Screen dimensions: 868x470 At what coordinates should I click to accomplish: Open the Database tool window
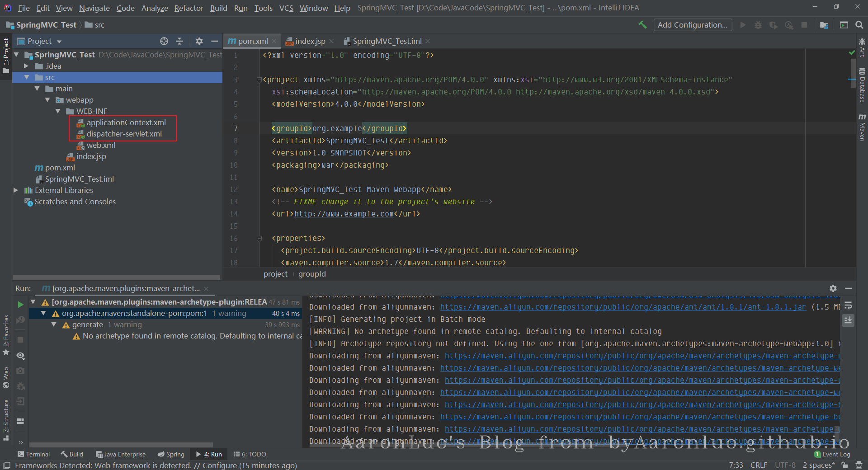point(862,85)
